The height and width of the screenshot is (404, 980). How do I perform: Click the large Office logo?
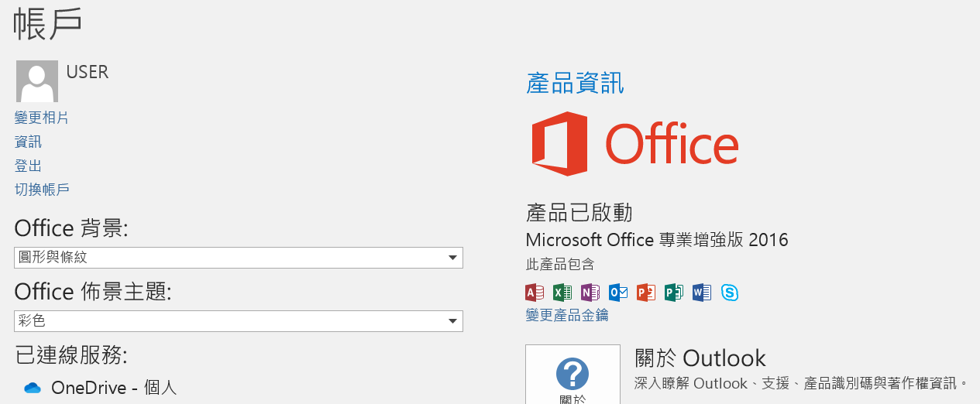click(635, 144)
